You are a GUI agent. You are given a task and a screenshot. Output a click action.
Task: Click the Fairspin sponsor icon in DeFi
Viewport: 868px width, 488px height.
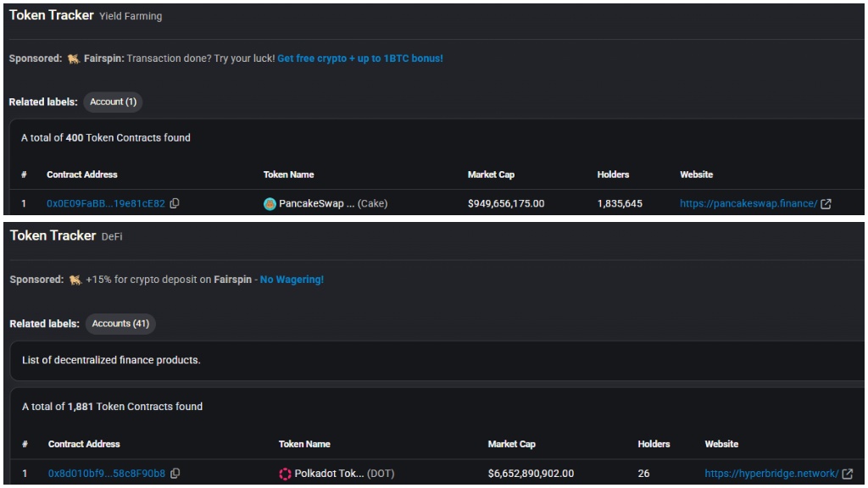tap(75, 280)
